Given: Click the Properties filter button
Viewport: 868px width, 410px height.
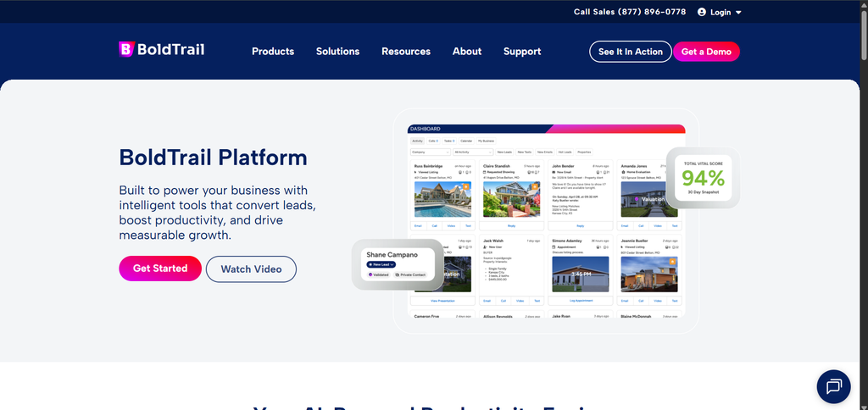Looking at the screenshot, I should (x=584, y=152).
